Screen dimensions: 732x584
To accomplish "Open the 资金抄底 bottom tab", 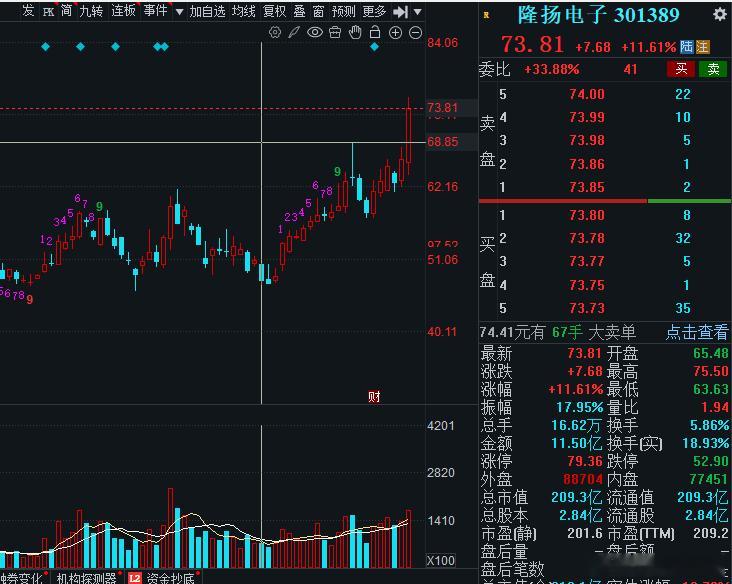I will click(170, 578).
